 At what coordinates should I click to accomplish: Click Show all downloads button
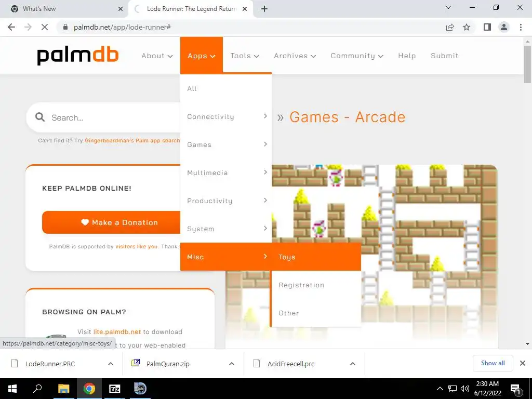click(x=493, y=363)
